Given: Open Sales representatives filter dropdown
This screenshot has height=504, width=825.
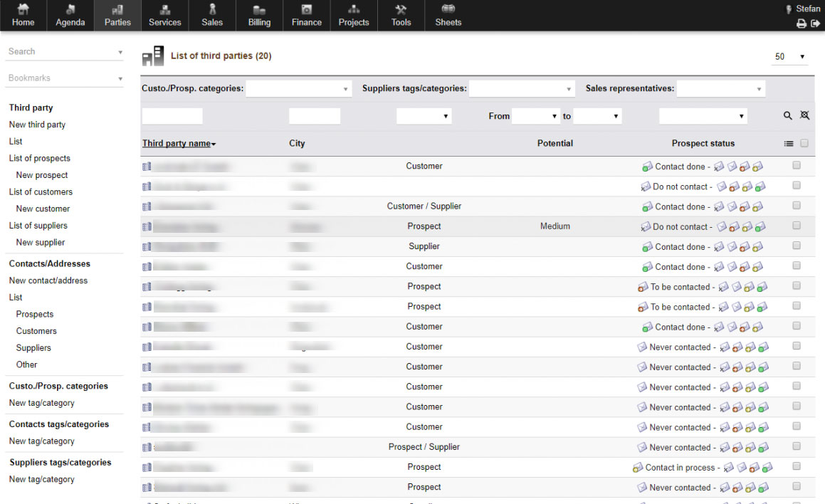Looking at the screenshot, I should (720, 88).
